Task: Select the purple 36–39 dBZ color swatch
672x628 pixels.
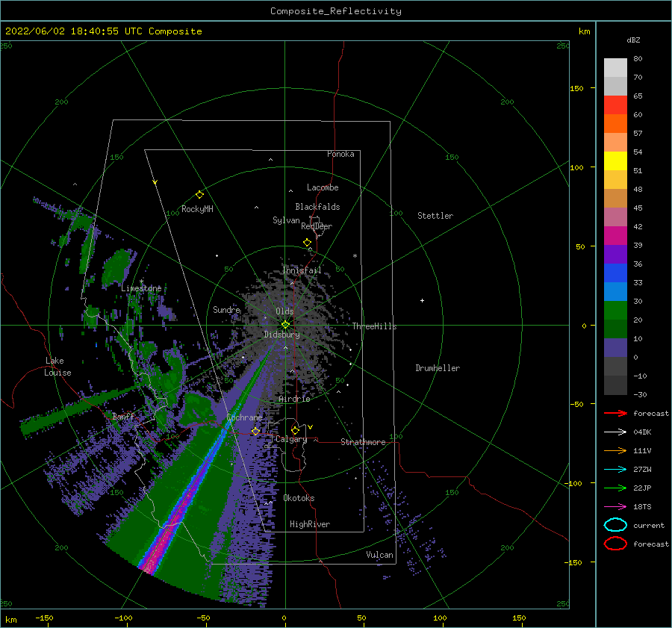Action: point(615,254)
